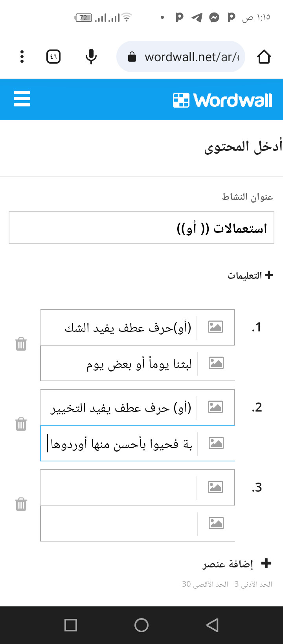This screenshot has width=283, height=644.
Task: Delete item 3 with trash icon
Action: (x=21, y=504)
